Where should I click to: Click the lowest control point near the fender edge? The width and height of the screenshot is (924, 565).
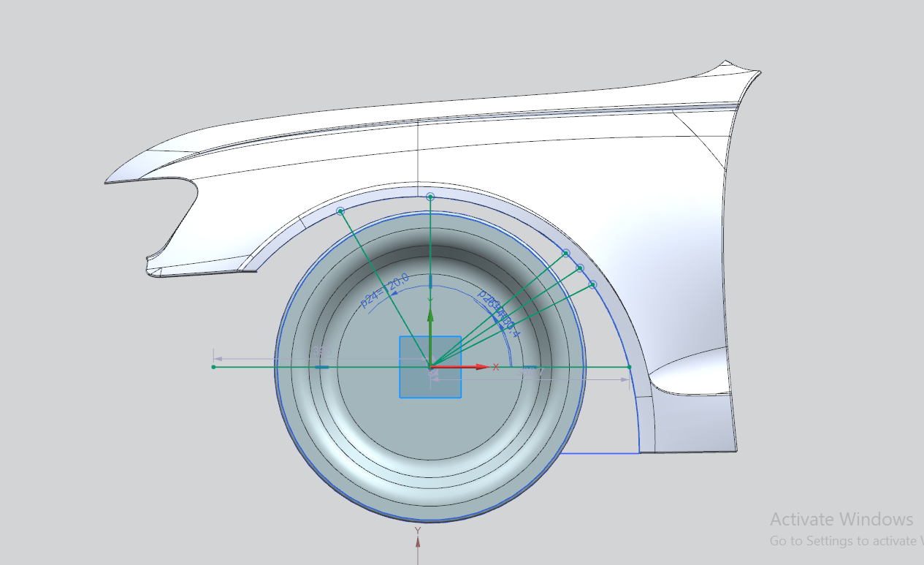(x=593, y=284)
